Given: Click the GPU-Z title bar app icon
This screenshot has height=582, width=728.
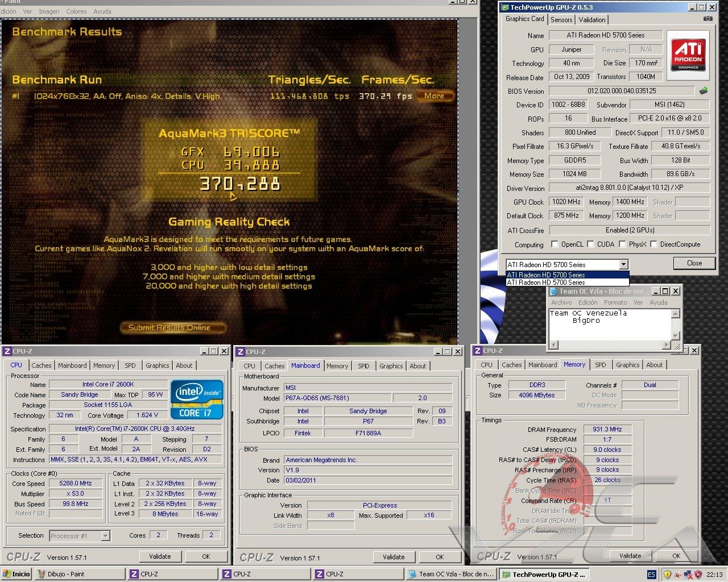Looking at the screenshot, I should [505, 7].
